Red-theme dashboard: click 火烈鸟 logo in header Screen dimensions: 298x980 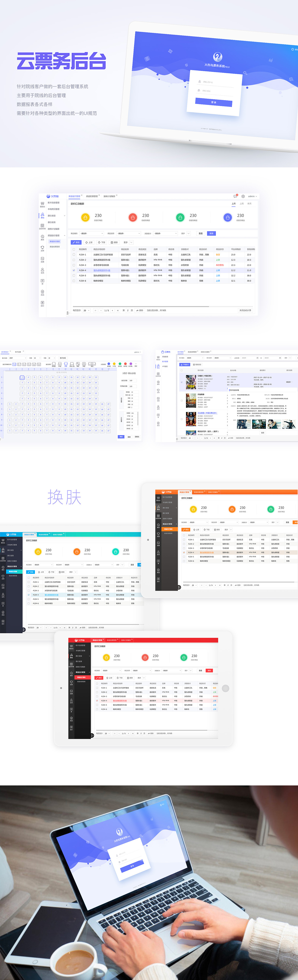(80, 640)
